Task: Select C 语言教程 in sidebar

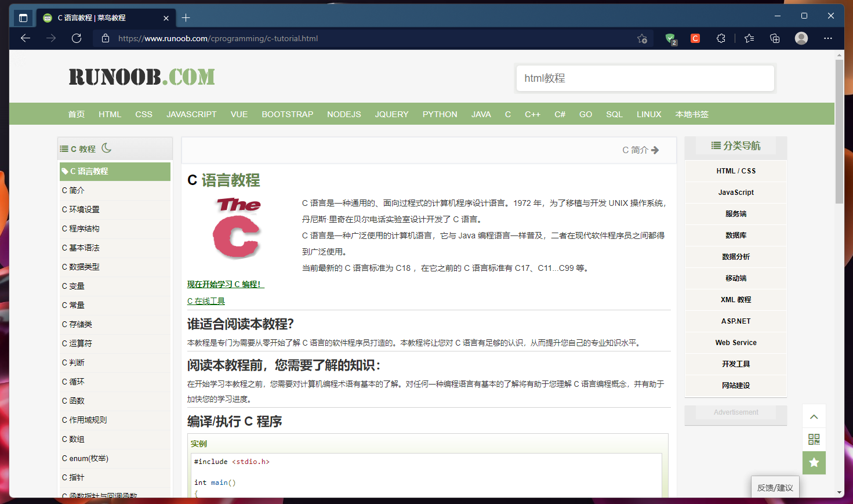Action: pyautogui.click(x=115, y=171)
